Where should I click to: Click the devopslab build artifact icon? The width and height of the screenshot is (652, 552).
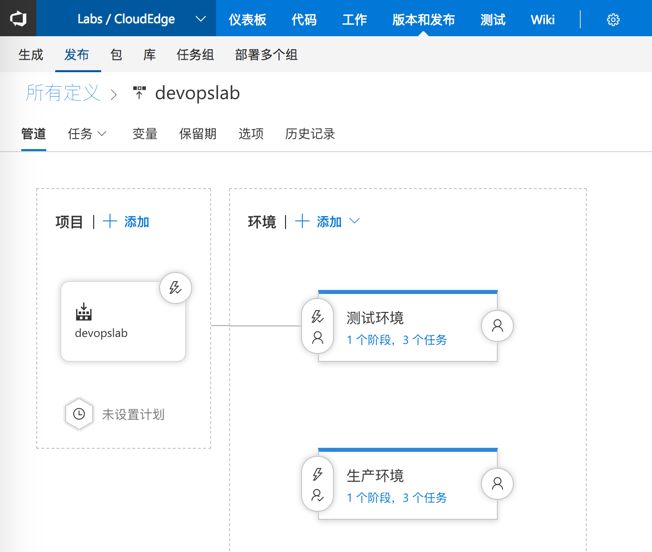click(x=84, y=312)
